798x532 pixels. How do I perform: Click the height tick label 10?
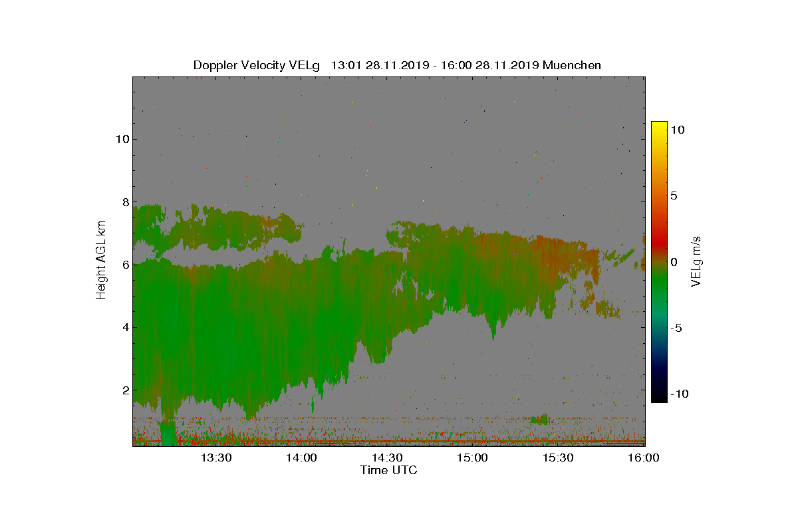(122, 139)
